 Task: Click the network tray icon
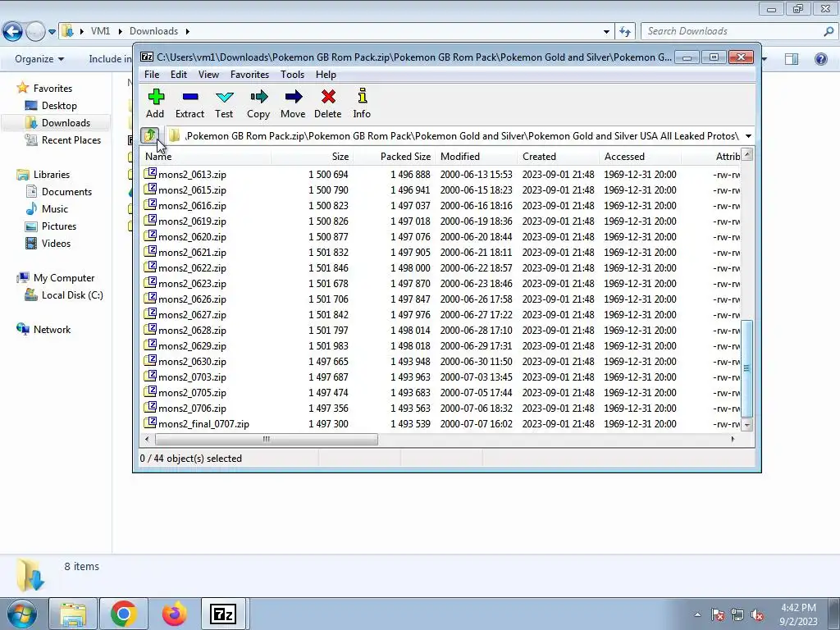tap(737, 615)
